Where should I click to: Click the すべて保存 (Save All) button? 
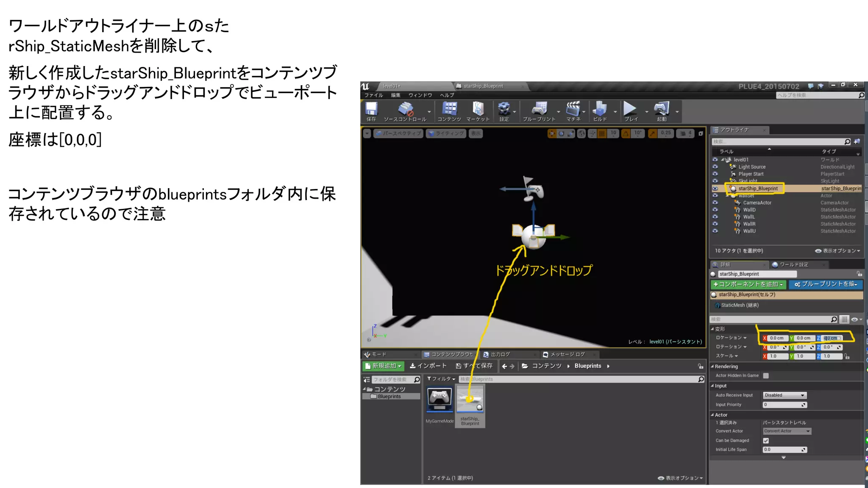[x=474, y=366]
